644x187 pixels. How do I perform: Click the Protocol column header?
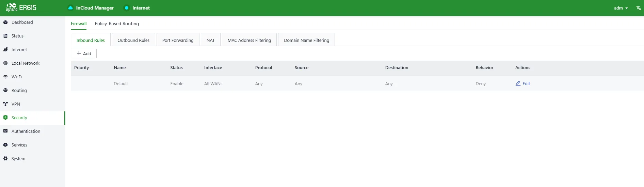(x=263, y=67)
